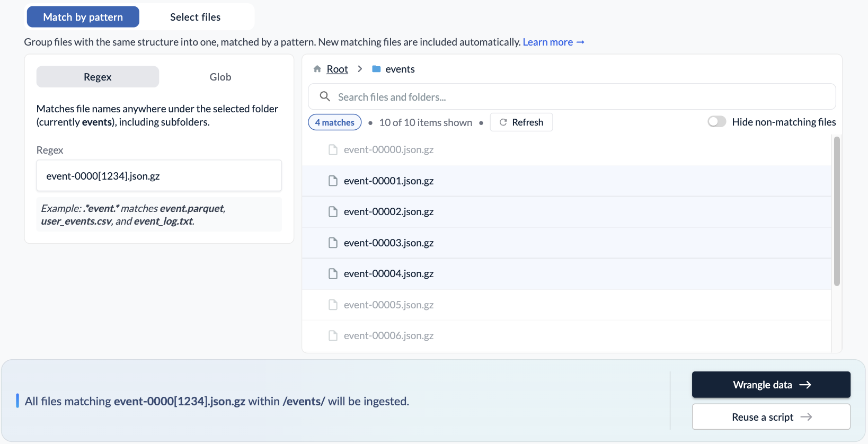Click file icon of event-00006.json.gz
The height and width of the screenshot is (444, 868).
(x=333, y=336)
